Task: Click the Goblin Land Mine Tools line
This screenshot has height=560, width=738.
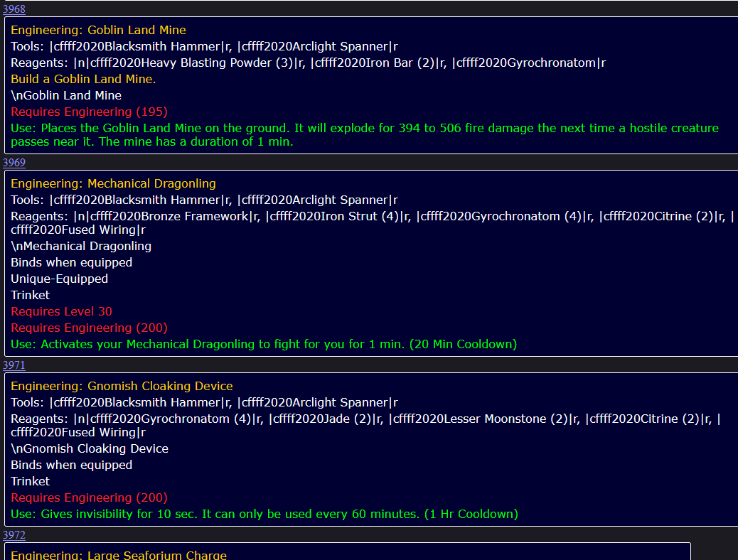Action: click(x=204, y=47)
